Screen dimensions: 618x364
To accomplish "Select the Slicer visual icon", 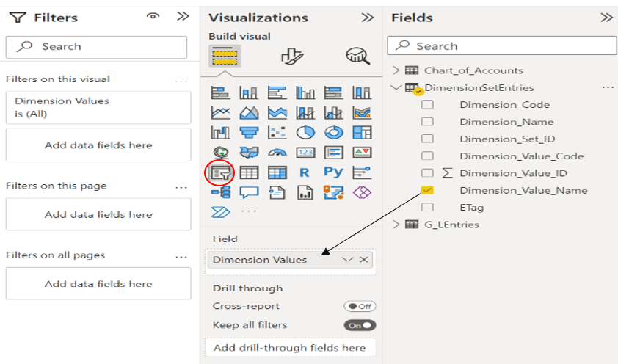I will click(220, 172).
